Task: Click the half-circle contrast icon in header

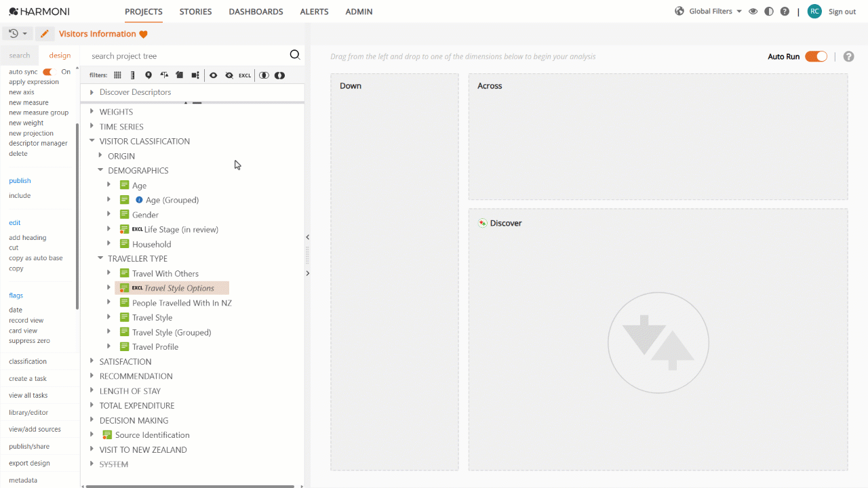Action: click(x=768, y=12)
